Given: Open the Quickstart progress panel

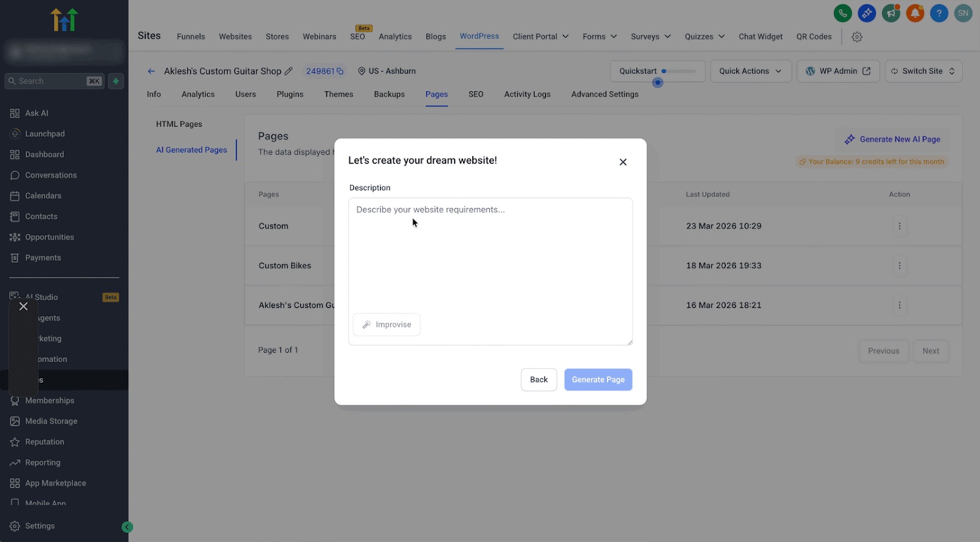Looking at the screenshot, I should [x=658, y=71].
